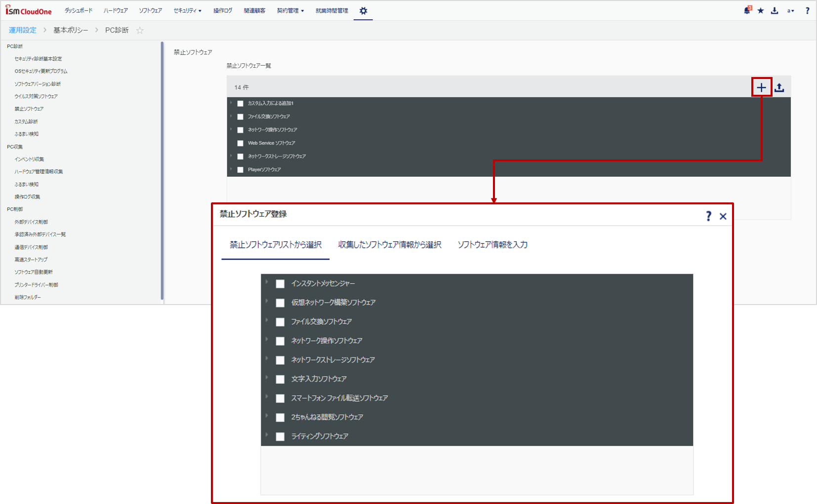Screen dimensions: 817x504
Task: Open favorites via the star icon
Action: [x=761, y=10]
